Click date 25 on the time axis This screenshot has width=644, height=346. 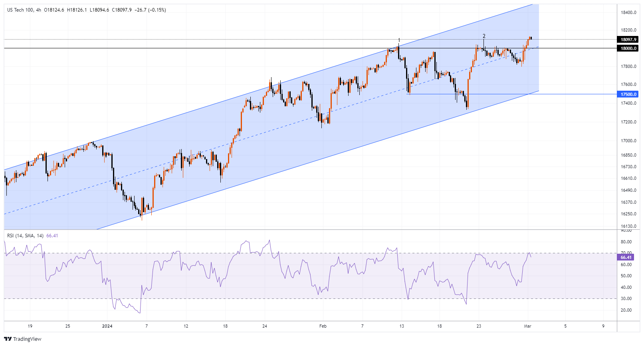click(67, 326)
